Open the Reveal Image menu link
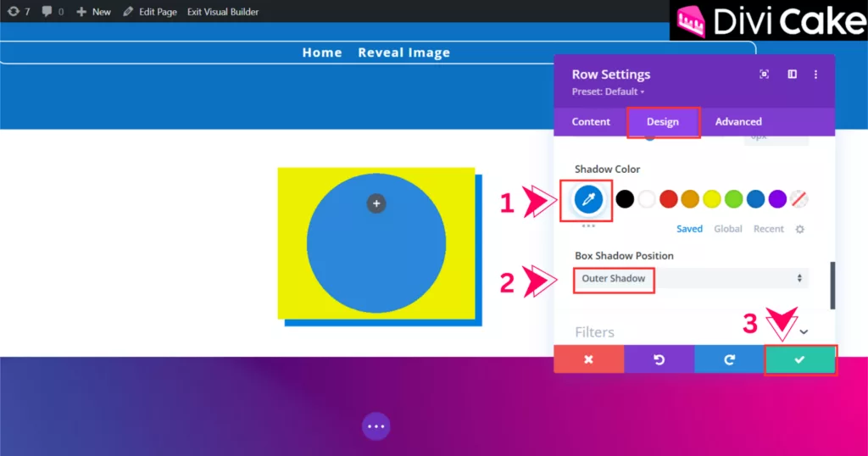 (x=403, y=53)
